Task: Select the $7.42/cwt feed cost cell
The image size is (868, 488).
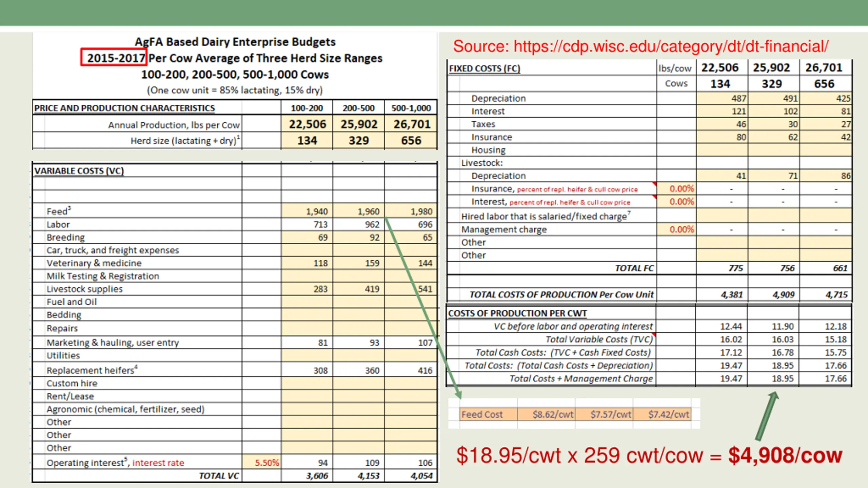Action: 662,414
